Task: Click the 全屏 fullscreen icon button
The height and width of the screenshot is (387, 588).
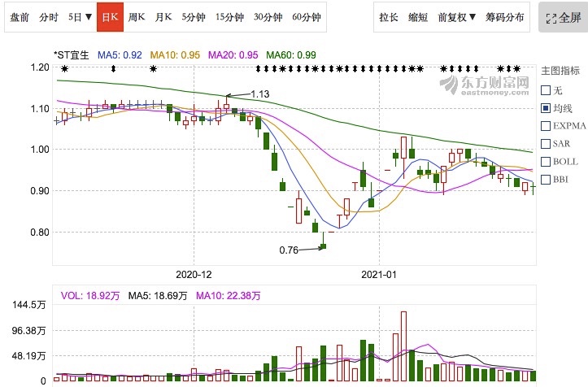Action: coord(563,17)
